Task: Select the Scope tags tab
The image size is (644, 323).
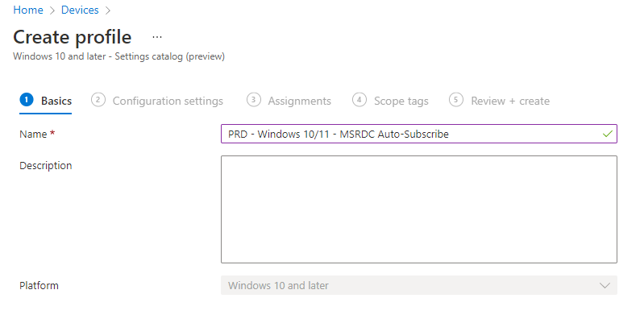Action: point(390,101)
